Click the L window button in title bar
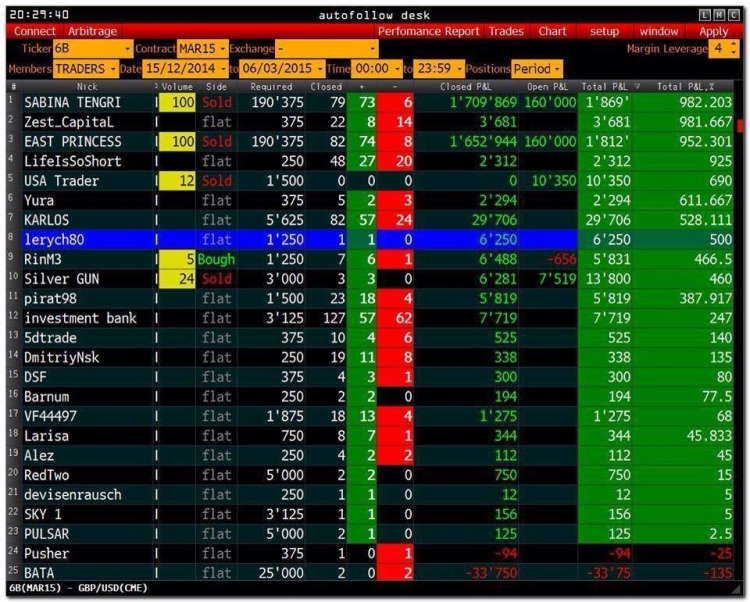The image size is (750, 602). click(705, 15)
